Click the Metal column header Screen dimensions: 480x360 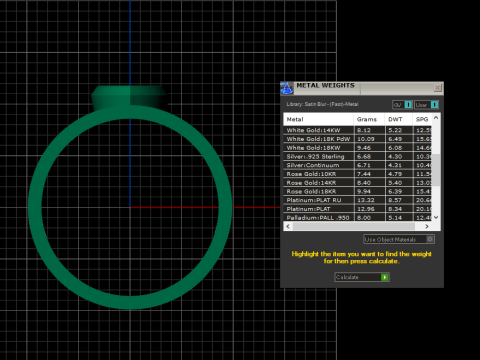[318, 119]
